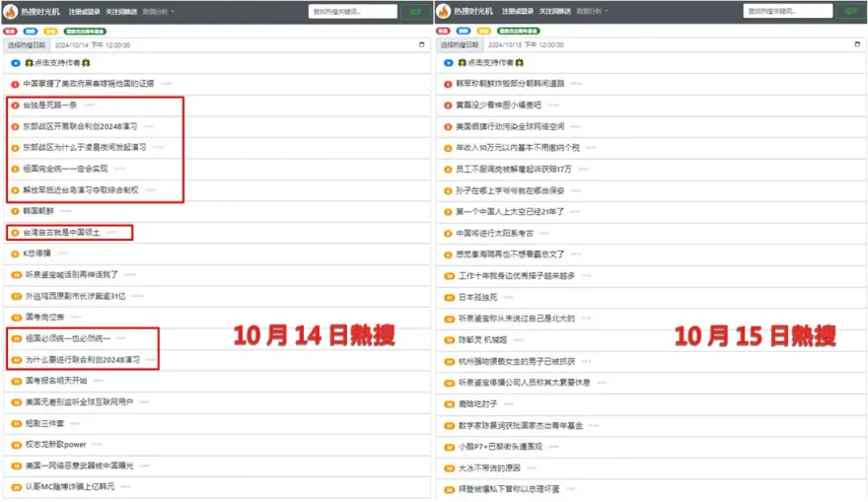Click the flame logo in right panel

coord(445,11)
